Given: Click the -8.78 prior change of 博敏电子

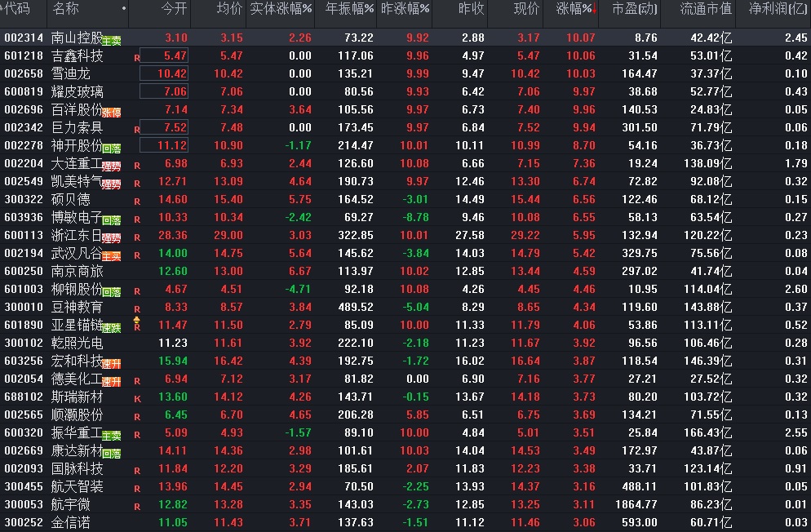Looking at the screenshot, I should [x=416, y=217].
